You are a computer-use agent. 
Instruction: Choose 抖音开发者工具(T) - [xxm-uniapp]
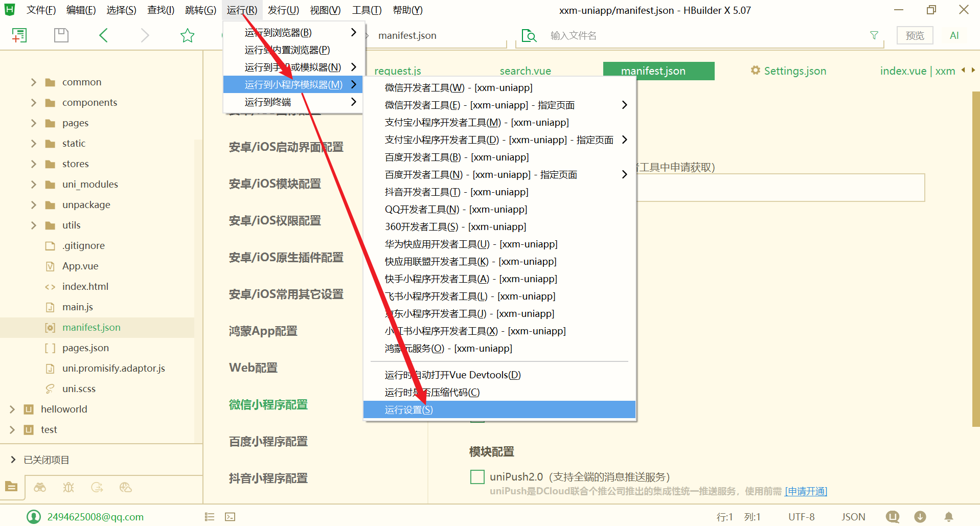[x=499, y=192]
